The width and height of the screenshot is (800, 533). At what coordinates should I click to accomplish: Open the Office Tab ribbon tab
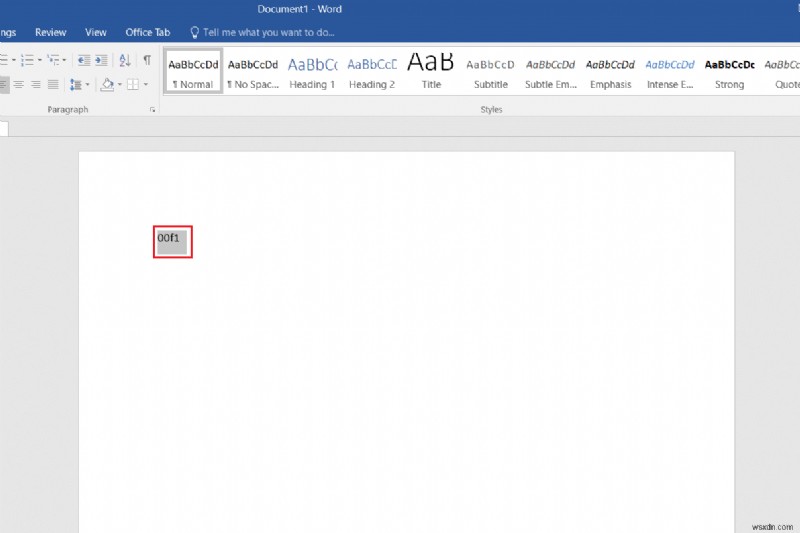tap(147, 33)
